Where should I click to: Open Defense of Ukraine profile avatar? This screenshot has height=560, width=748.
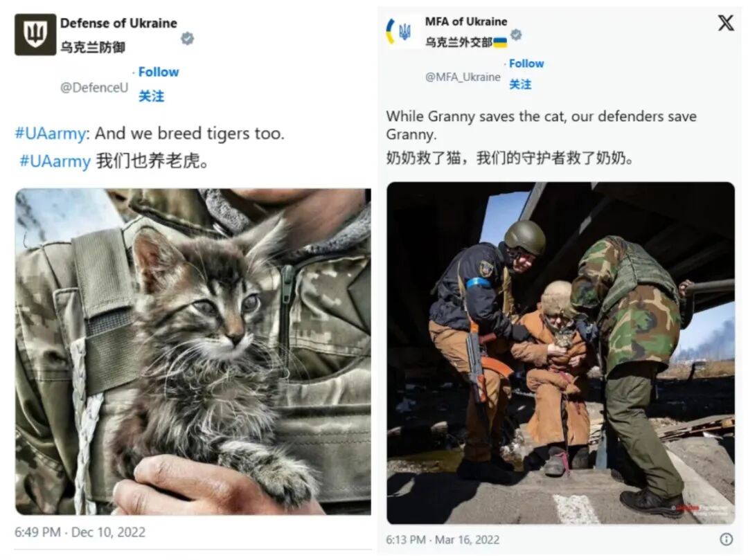point(35,35)
